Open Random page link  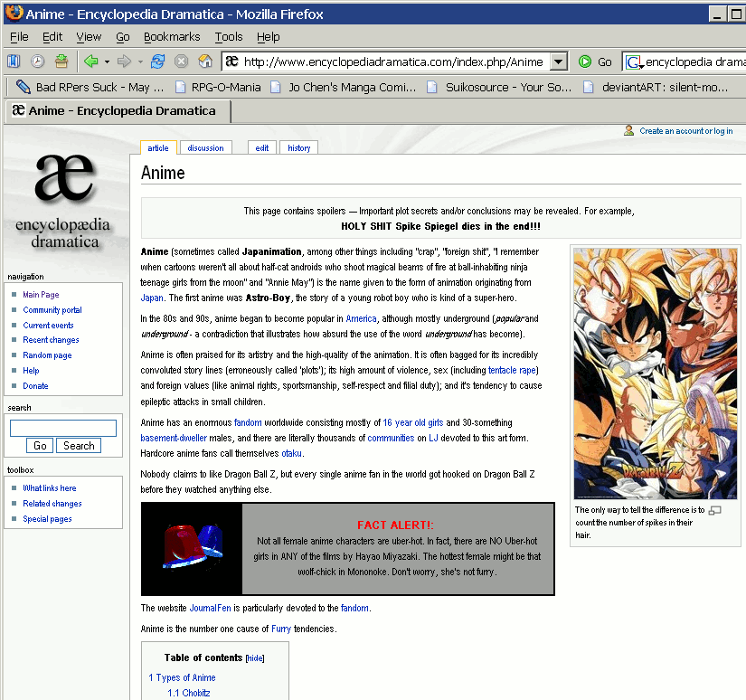(x=47, y=355)
